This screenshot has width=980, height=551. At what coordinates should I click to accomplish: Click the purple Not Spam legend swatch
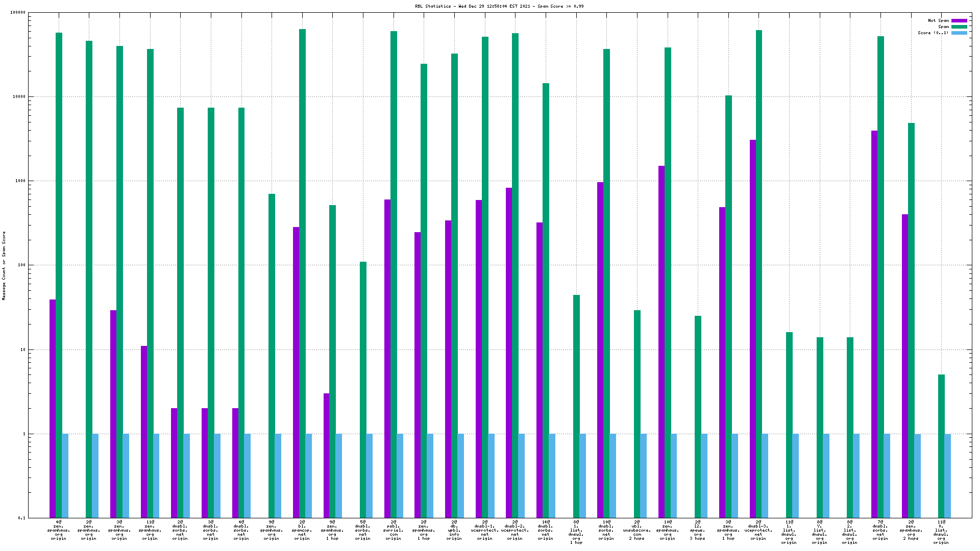point(959,21)
